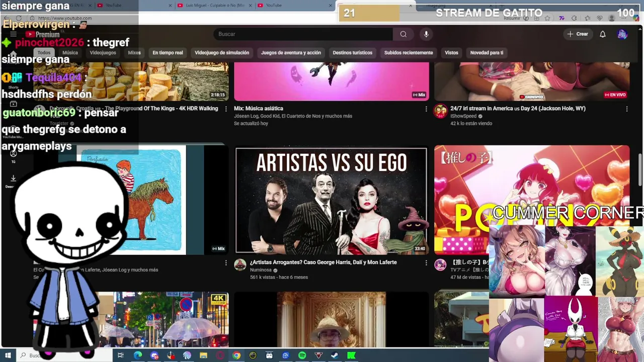Select the Música filter chip
The width and height of the screenshot is (644, 362).
[70, 53]
